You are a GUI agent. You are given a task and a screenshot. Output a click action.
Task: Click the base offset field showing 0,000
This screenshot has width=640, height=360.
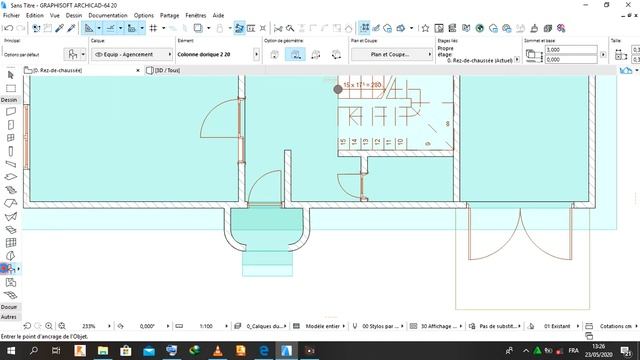[x=571, y=60]
